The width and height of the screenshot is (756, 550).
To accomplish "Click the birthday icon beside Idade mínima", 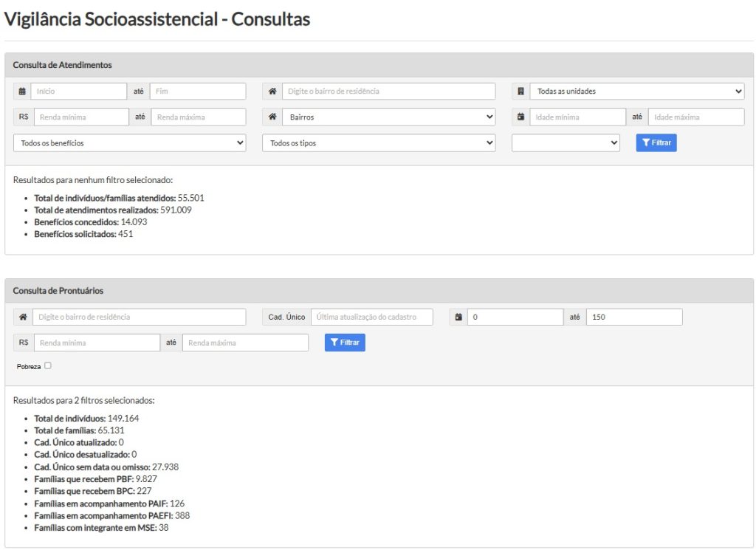I will click(520, 117).
